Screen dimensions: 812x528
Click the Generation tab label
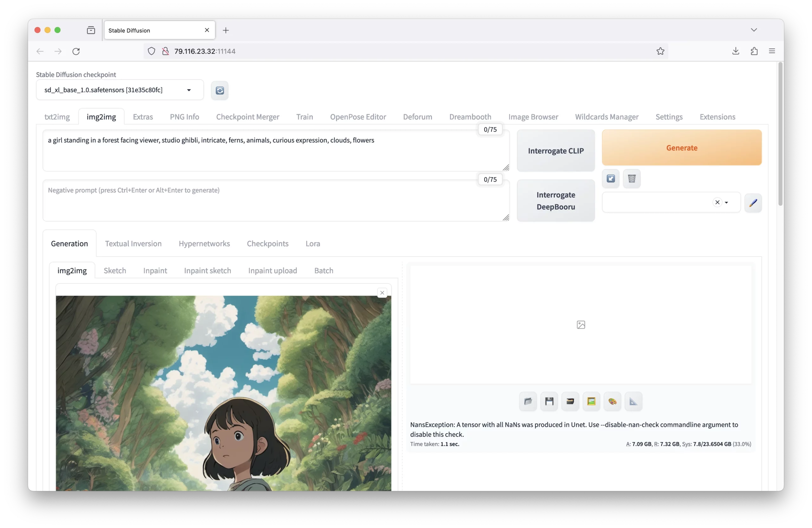[69, 244]
